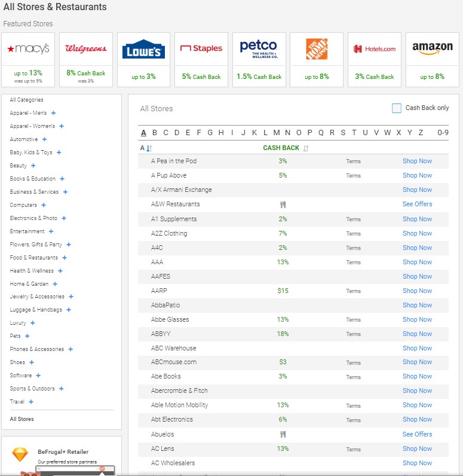The image size is (463, 476).
Task: Click the restaurant fork icon for Abuelo's
Action: pyautogui.click(x=283, y=434)
